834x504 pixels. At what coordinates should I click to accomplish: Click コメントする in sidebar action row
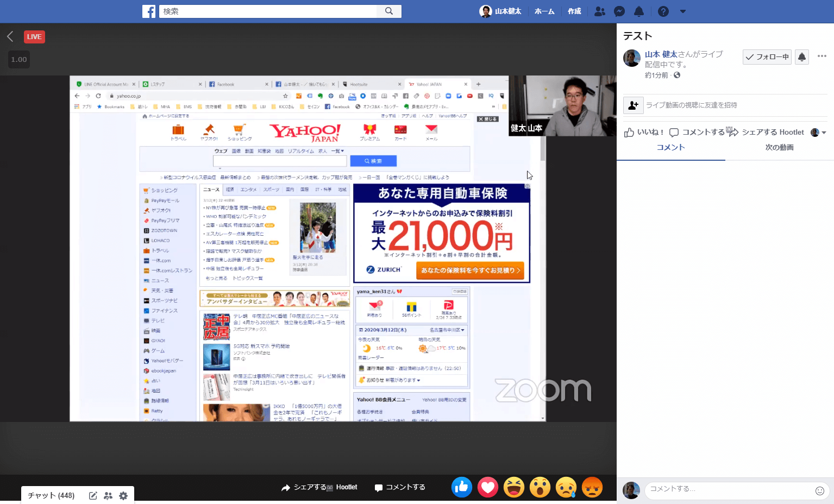tap(697, 133)
